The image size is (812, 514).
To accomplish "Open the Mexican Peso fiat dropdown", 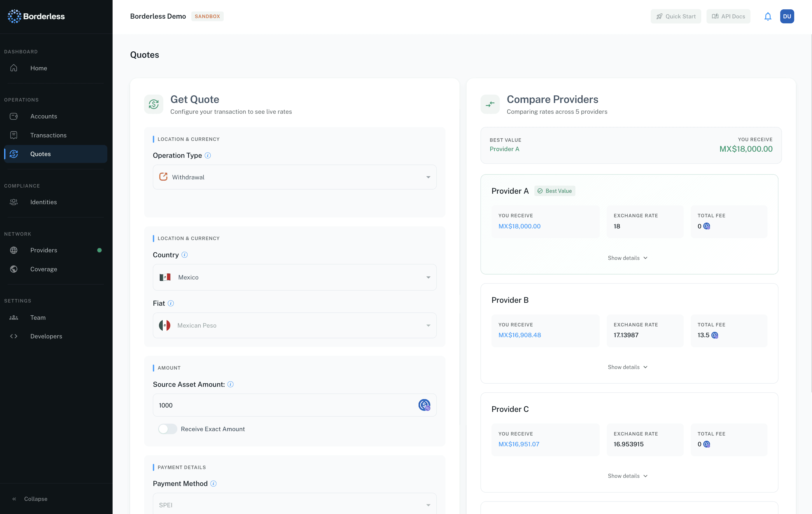I will click(294, 326).
